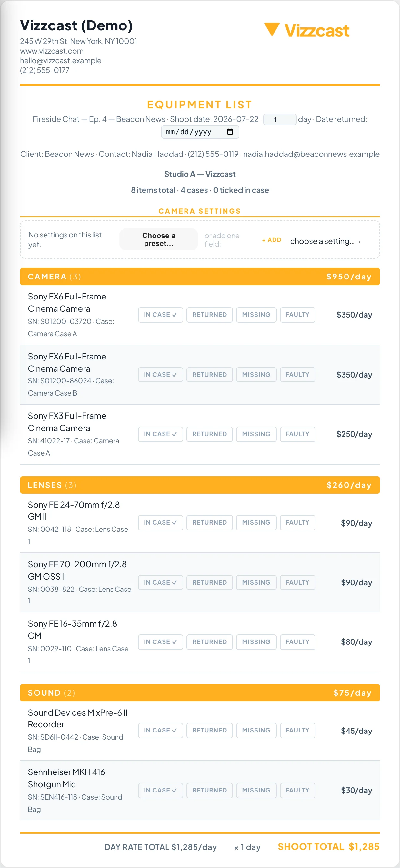Click the date returned input field

tap(200, 132)
